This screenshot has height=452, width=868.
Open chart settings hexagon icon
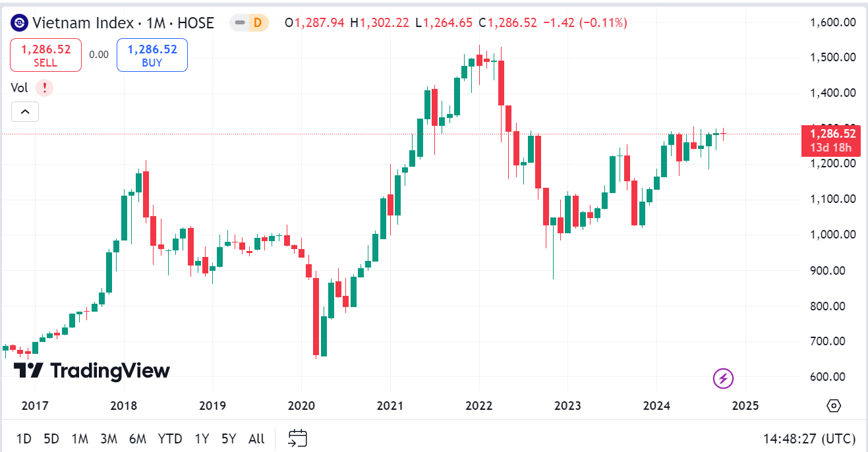834,405
